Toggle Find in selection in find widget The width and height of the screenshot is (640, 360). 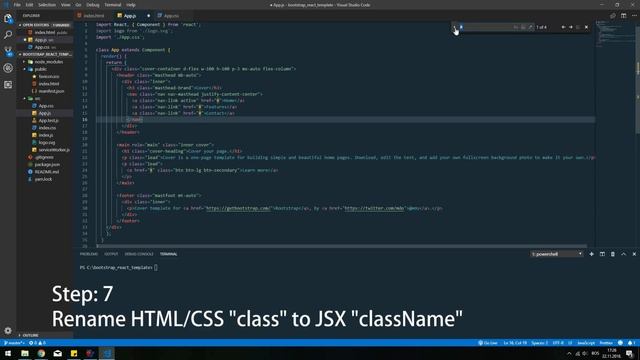click(x=578, y=27)
